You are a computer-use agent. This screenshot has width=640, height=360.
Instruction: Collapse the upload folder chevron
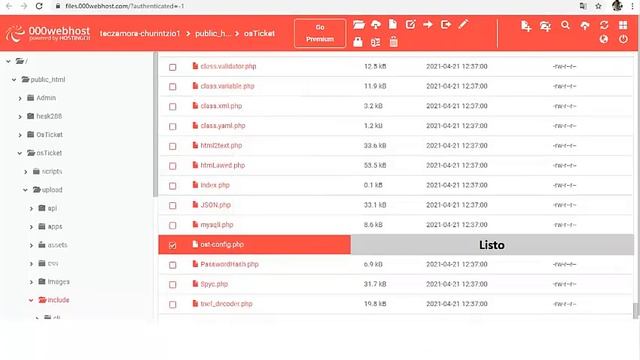point(25,190)
